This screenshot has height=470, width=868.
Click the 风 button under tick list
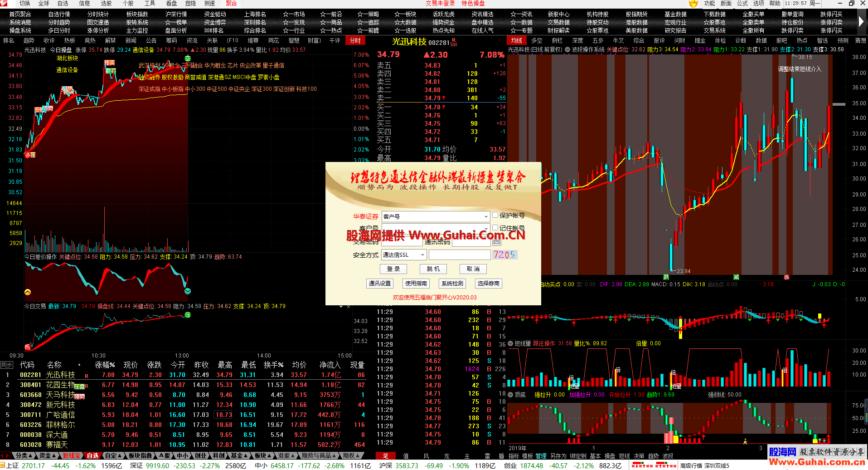[x=426, y=455]
